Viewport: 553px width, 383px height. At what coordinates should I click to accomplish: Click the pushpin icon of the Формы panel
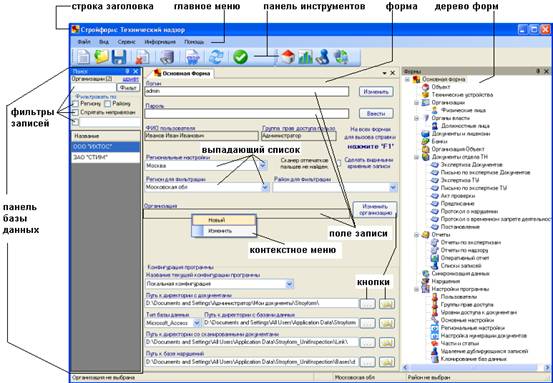pyautogui.click(x=538, y=71)
